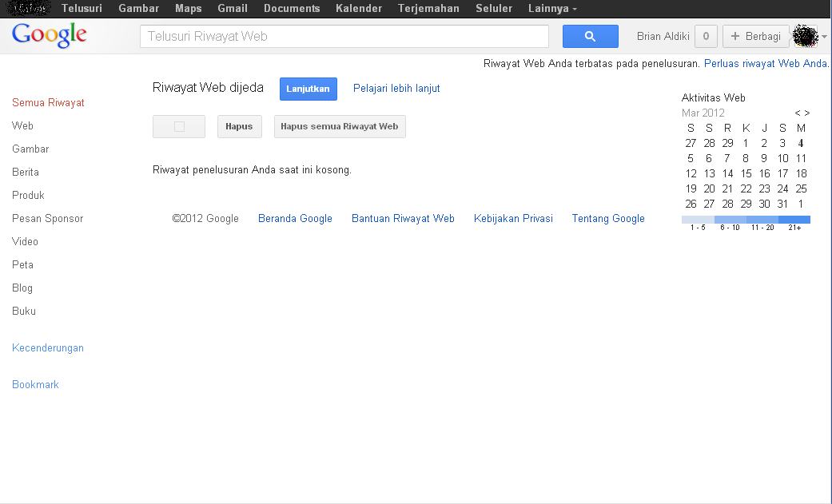832x504 pixels.
Task: Open Bantuan Riwayat Web footer link
Action: pos(403,219)
